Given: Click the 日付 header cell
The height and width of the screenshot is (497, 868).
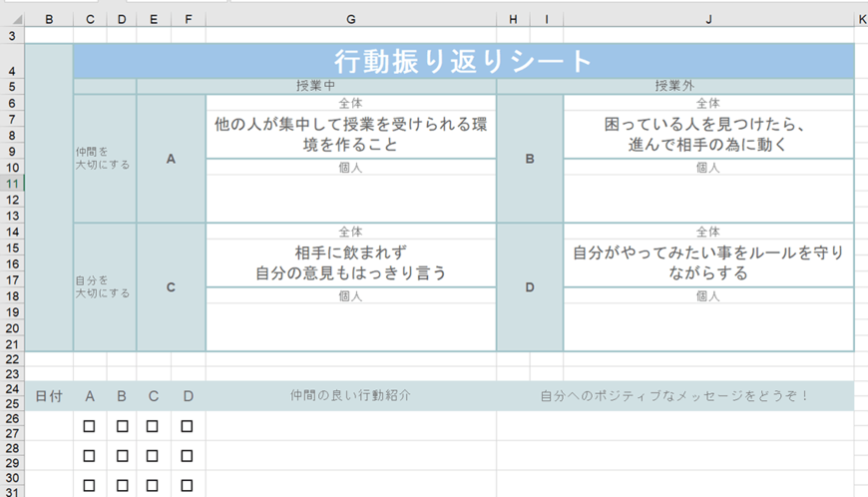Looking at the screenshot, I should [x=49, y=396].
